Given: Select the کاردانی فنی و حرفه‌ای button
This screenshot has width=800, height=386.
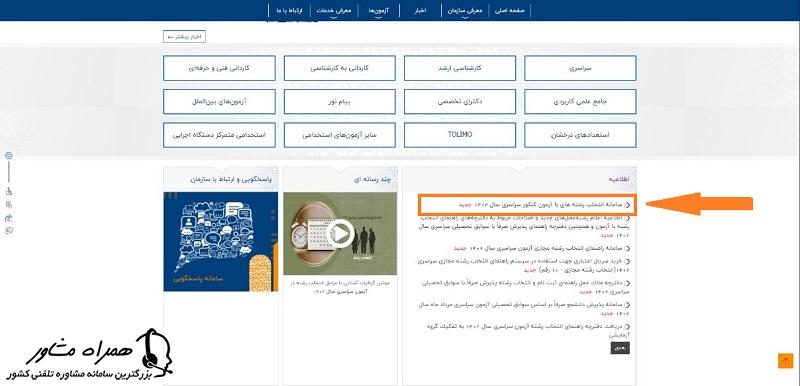Looking at the screenshot, I should click(x=219, y=68).
